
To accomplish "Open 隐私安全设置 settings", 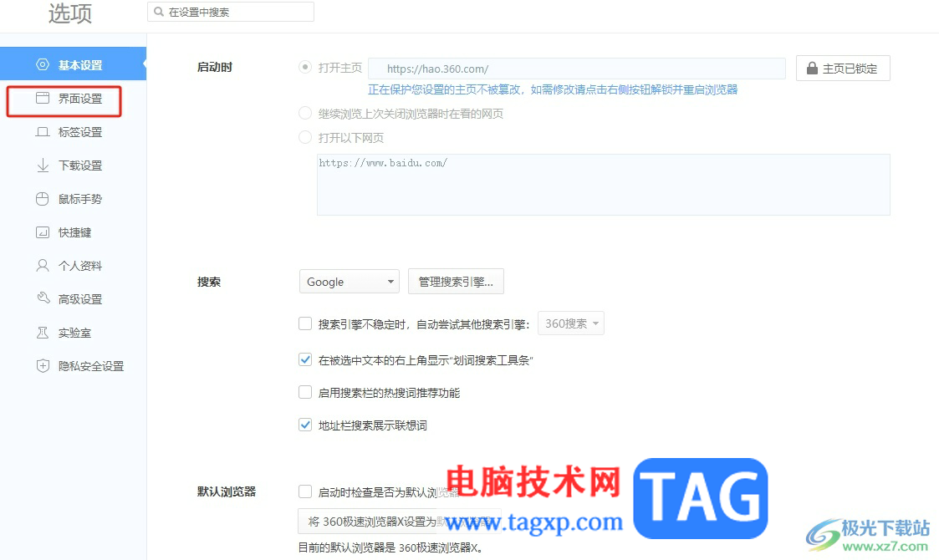I will click(x=73, y=366).
